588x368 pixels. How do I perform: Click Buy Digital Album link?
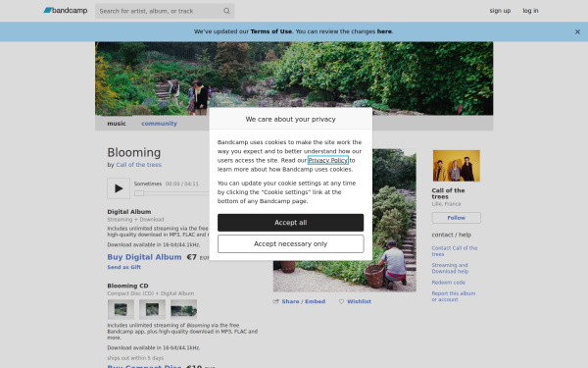click(x=144, y=257)
